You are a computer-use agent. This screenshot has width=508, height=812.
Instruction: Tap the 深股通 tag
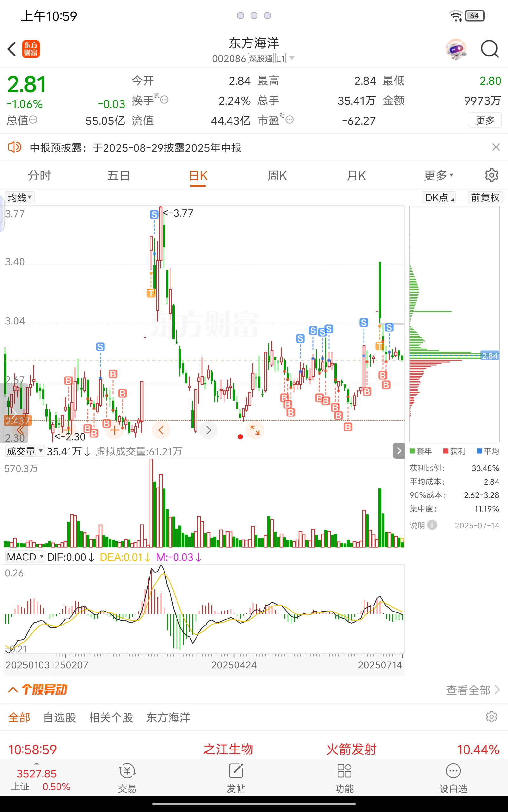(x=261, y=58)
